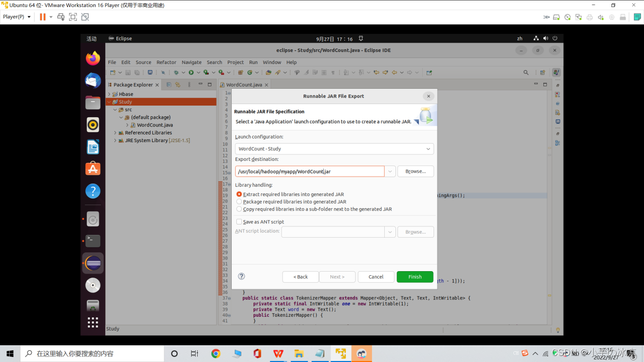Open Chrome from the Windows taskbar

[x=216, y=353]
